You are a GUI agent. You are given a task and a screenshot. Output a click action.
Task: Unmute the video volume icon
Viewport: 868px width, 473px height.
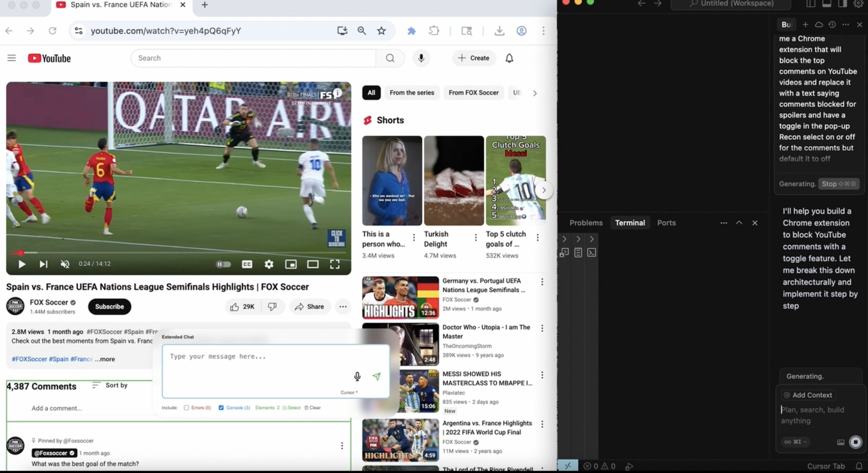65,264
